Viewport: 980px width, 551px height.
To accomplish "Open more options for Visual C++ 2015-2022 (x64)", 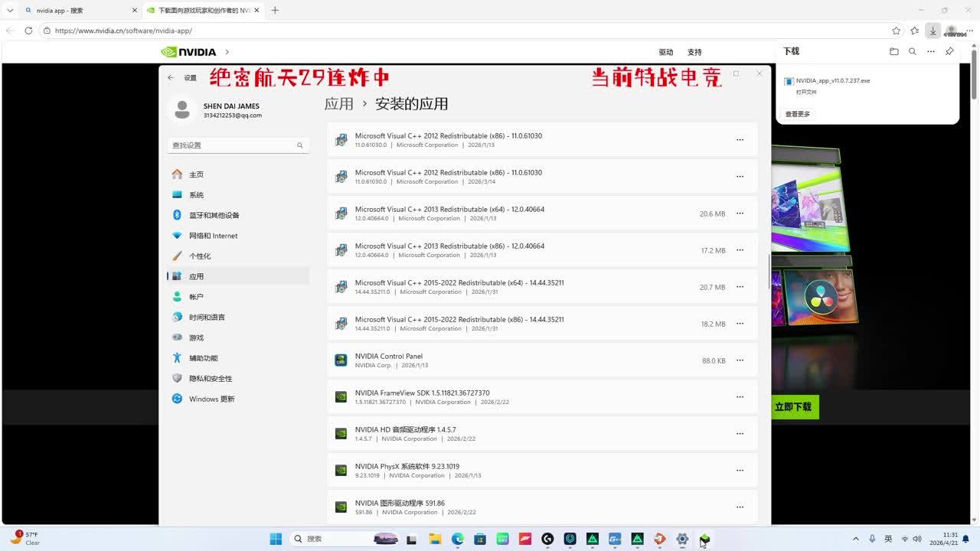I will coord(740,287).
